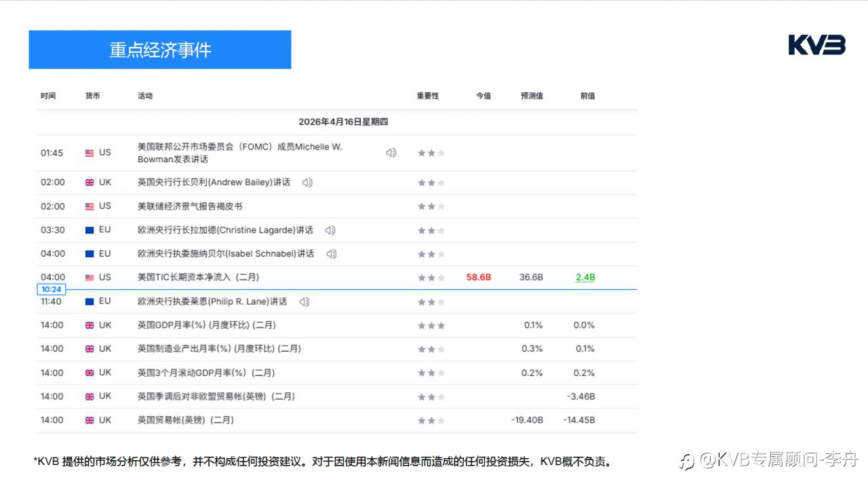Click the speaker icon for Philip R. Lane's speech

(304, 301)
